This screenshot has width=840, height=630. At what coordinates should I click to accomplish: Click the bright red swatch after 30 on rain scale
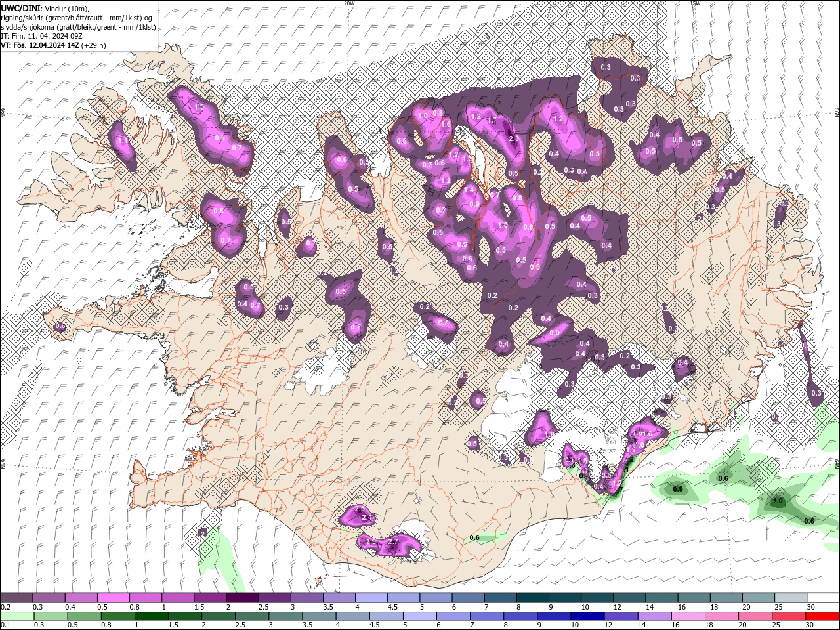(x=822, y=616)
